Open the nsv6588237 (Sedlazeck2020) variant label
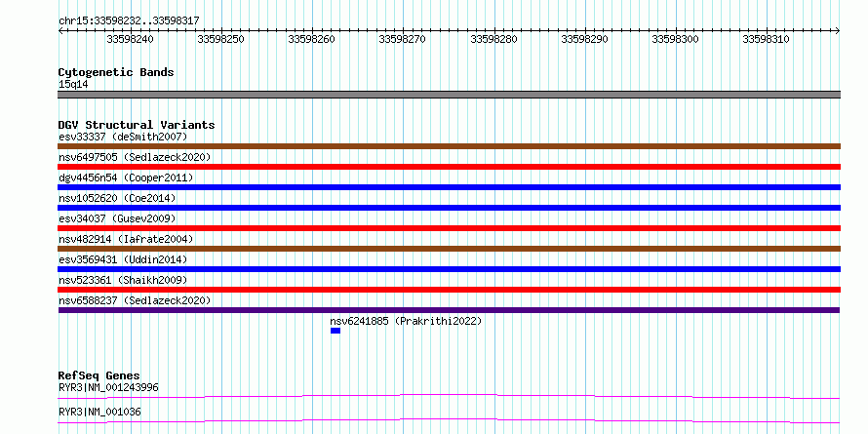This screenshot has height=434, width=868. [x=135, y=300]
